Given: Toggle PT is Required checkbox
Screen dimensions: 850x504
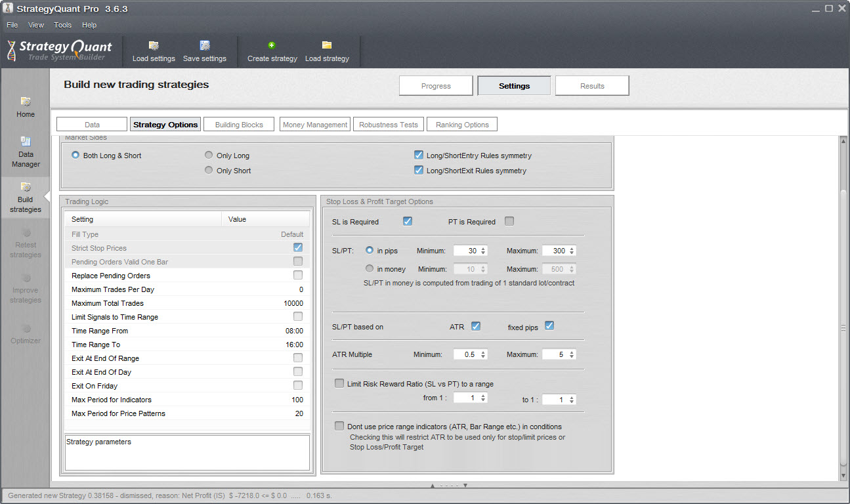Looking at the screenshot, I should pyautogui.click(x=509, y=221).
